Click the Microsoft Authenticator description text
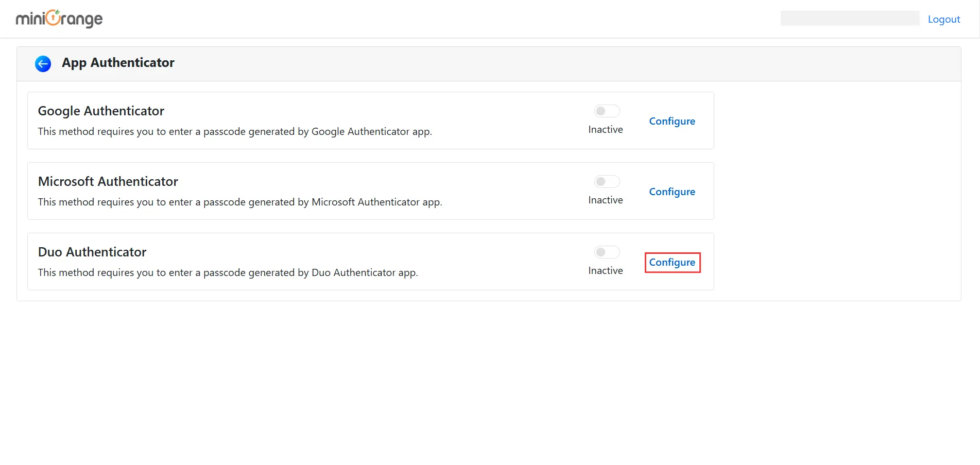Screen dimensions: 980x465 tap(240, 202)
